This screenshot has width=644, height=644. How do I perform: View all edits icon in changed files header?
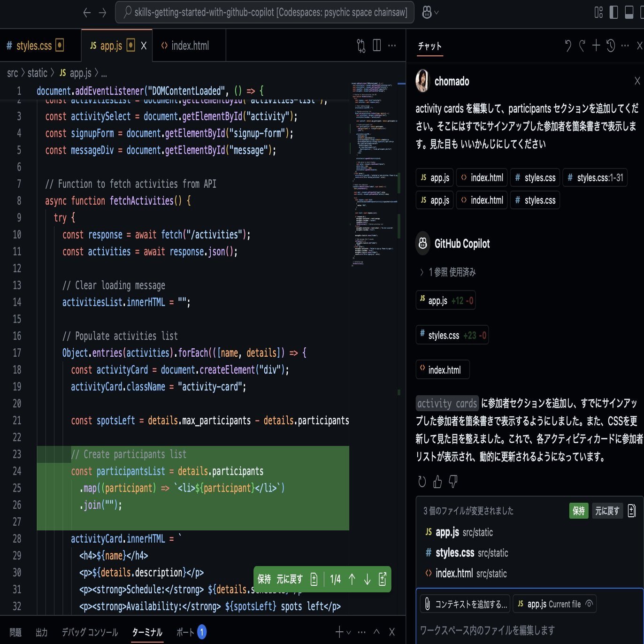(632, 511)
